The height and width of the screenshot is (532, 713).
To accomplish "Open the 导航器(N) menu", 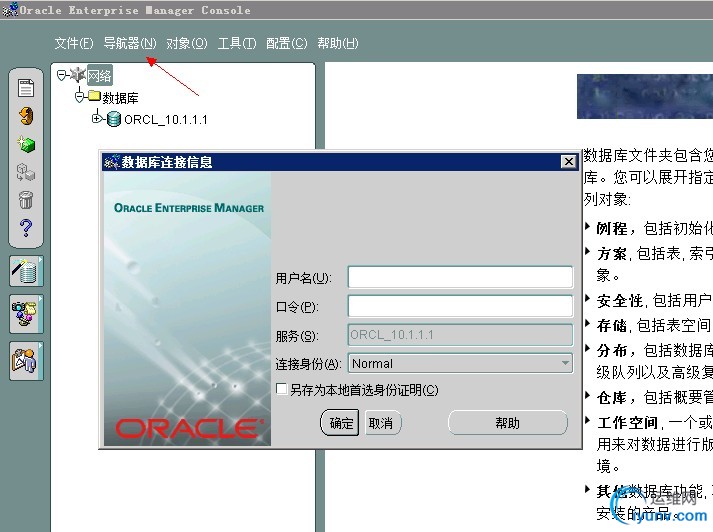I will point(130,43).
